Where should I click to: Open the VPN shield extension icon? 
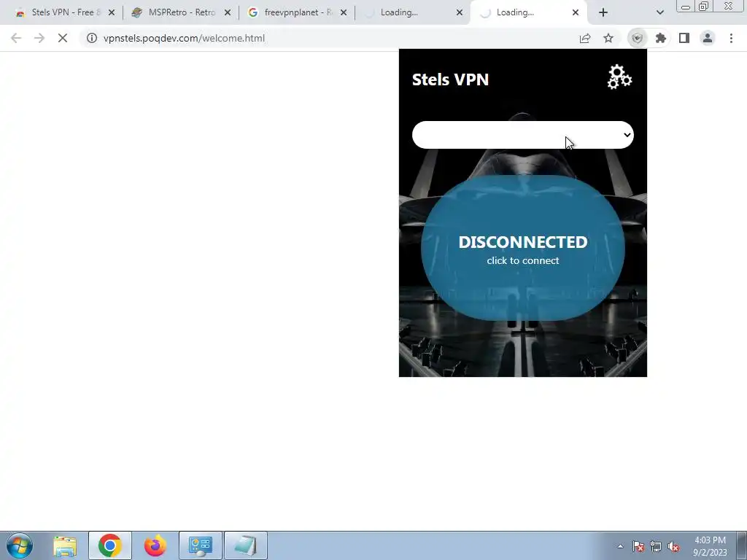pyautogui.click(x=638, y=38)
